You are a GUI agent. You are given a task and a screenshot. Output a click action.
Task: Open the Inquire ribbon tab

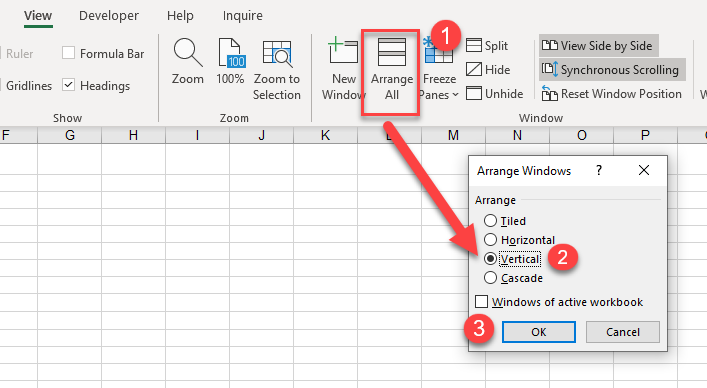tap(243, 16)
